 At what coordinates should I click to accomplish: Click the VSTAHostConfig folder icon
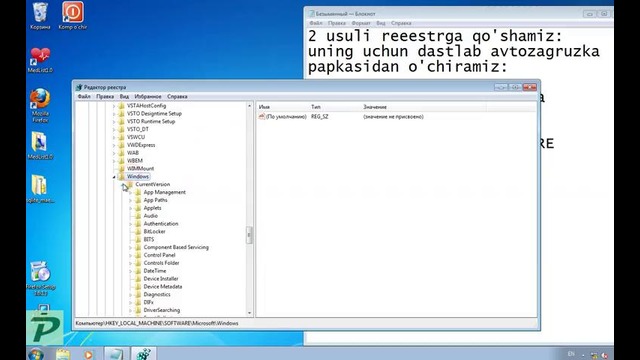[x=121, y=106]
